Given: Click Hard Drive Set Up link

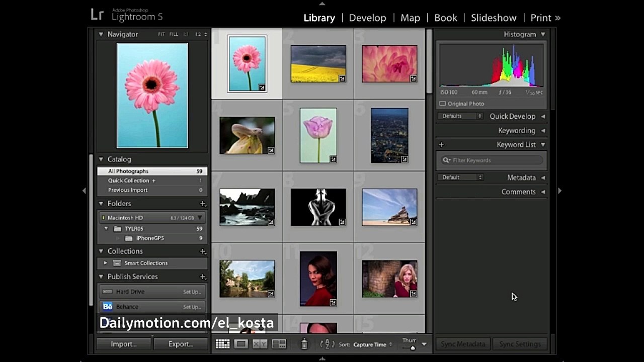Looking at the screenshot, I should pos(192,292).
